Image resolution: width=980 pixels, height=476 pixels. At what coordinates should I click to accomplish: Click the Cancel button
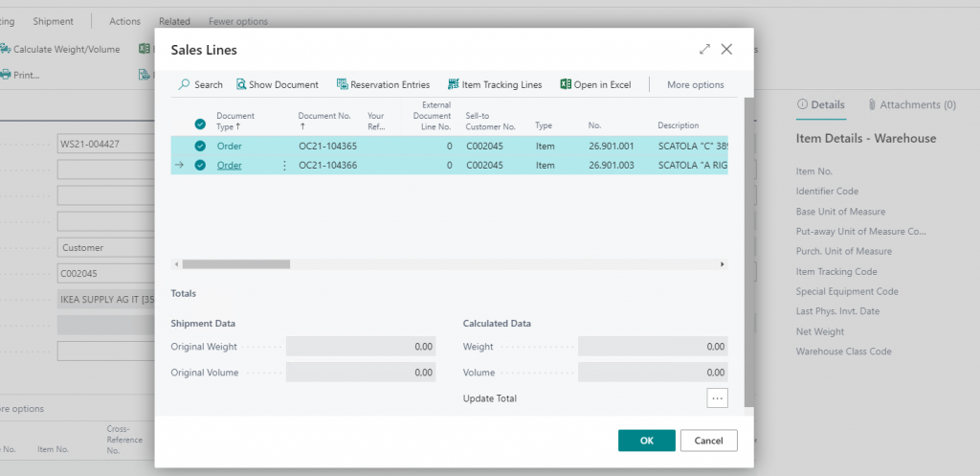[709, 441]
